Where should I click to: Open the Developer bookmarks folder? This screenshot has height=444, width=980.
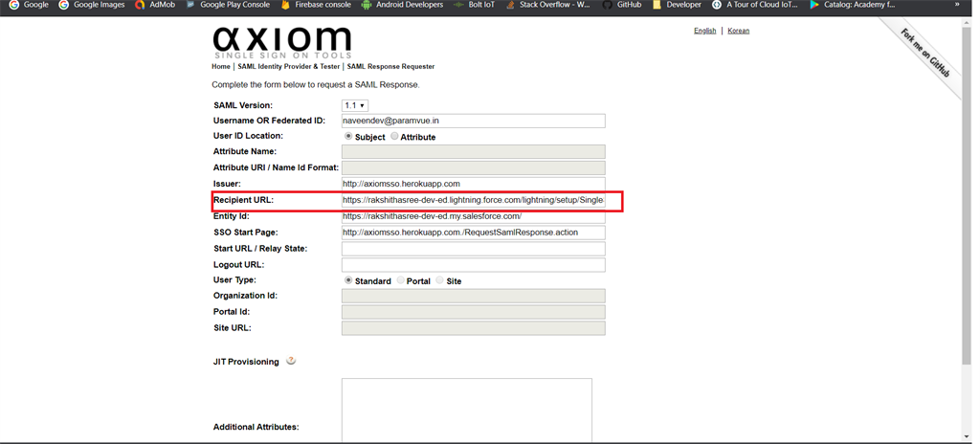click(x=677, y=5)
